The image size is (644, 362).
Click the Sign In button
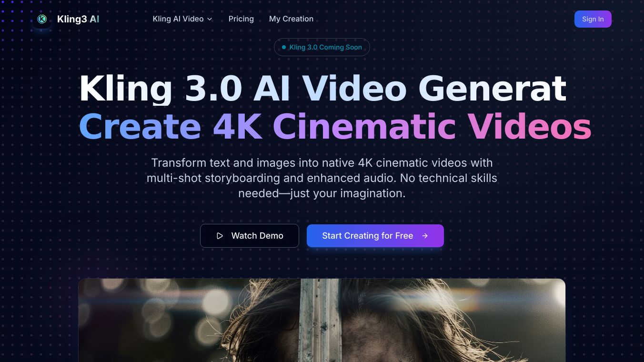click(593, 19)
